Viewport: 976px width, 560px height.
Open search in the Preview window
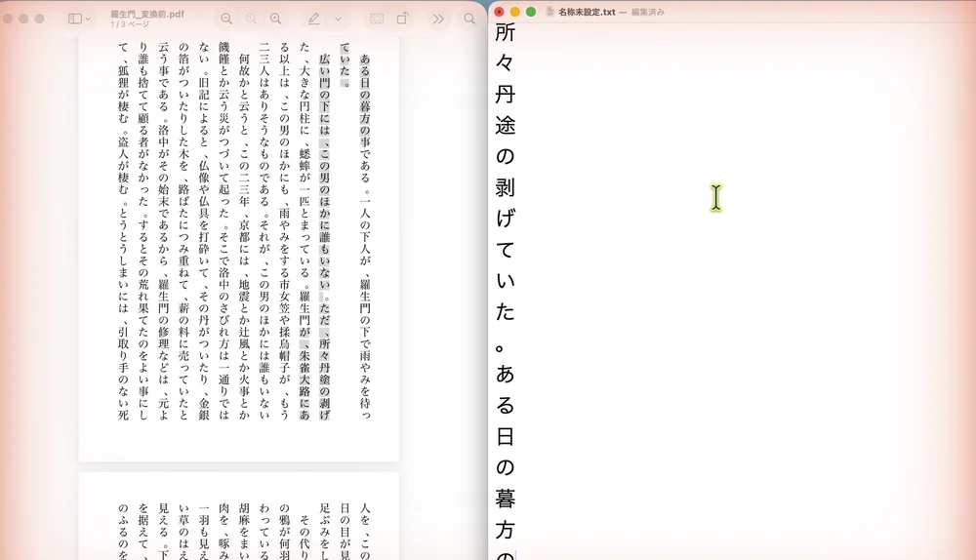(469, 19)
